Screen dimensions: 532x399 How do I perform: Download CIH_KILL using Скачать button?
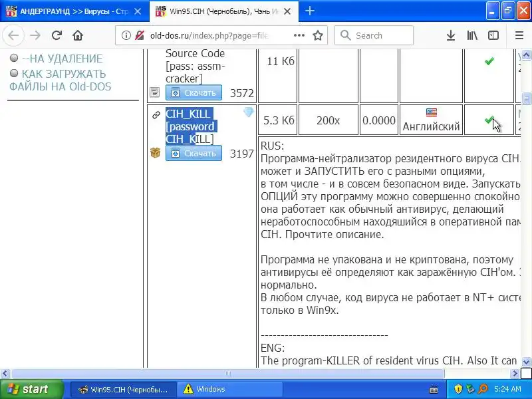(x=194, y=153)
